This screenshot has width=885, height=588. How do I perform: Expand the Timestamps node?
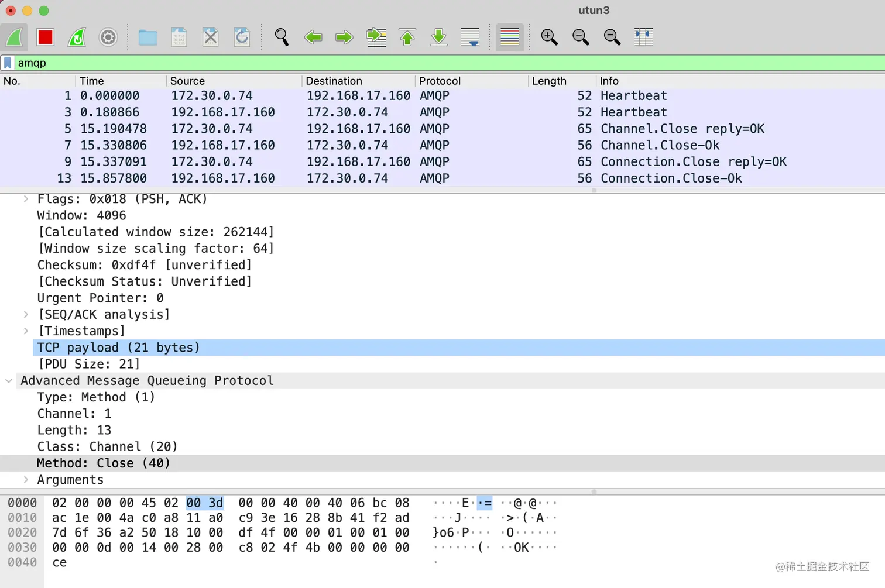26,331
